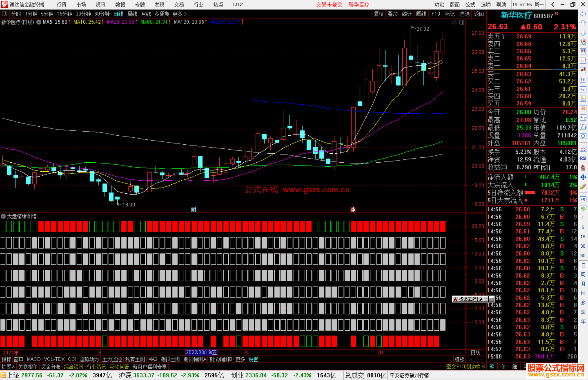The height and width of the screenshot is (380, 588).
Task: Switch to the 30-minute period in sidebar
Action: (583, 246)
